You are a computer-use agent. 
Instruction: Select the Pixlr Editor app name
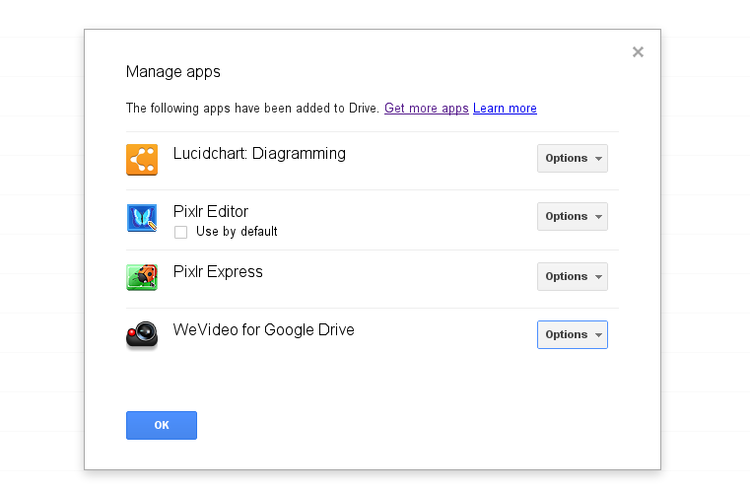pos(211,212)
